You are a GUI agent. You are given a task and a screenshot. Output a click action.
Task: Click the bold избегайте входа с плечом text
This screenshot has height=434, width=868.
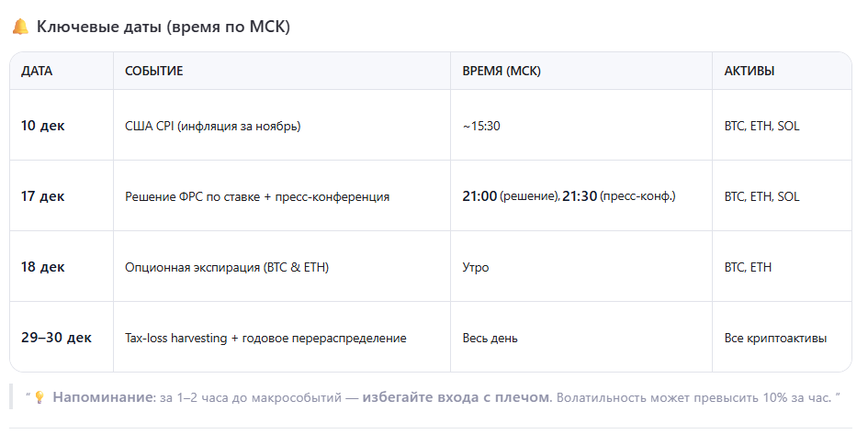(x=455, y=398)
